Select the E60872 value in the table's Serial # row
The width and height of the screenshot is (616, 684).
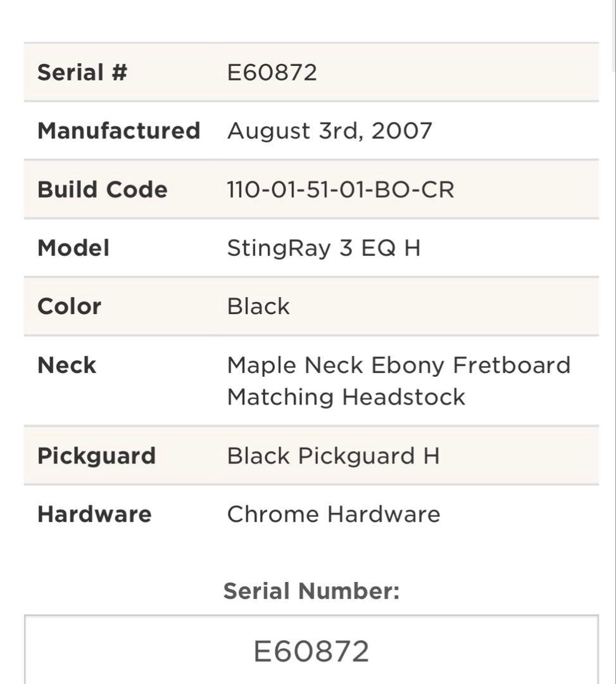coord(272,72)
